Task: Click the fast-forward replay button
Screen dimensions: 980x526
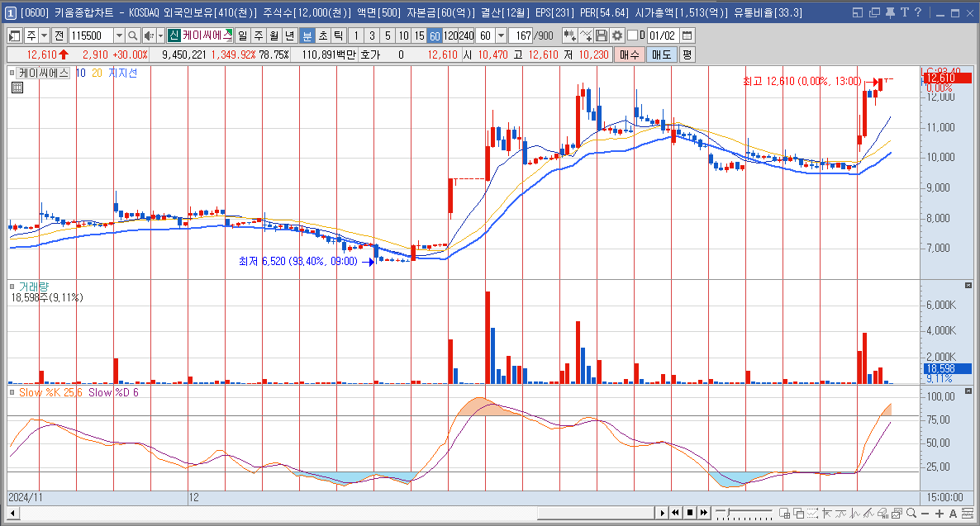Action: coord(704,513)
